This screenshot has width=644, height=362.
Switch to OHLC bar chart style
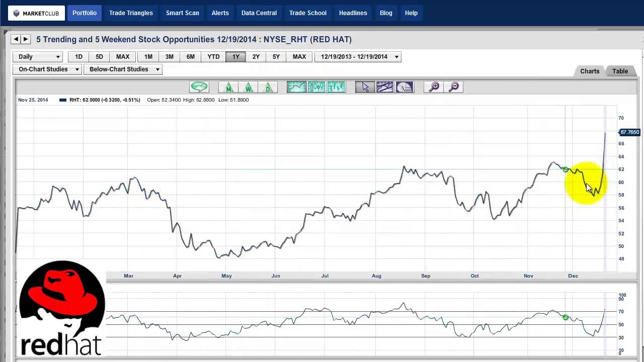(336, 87)
